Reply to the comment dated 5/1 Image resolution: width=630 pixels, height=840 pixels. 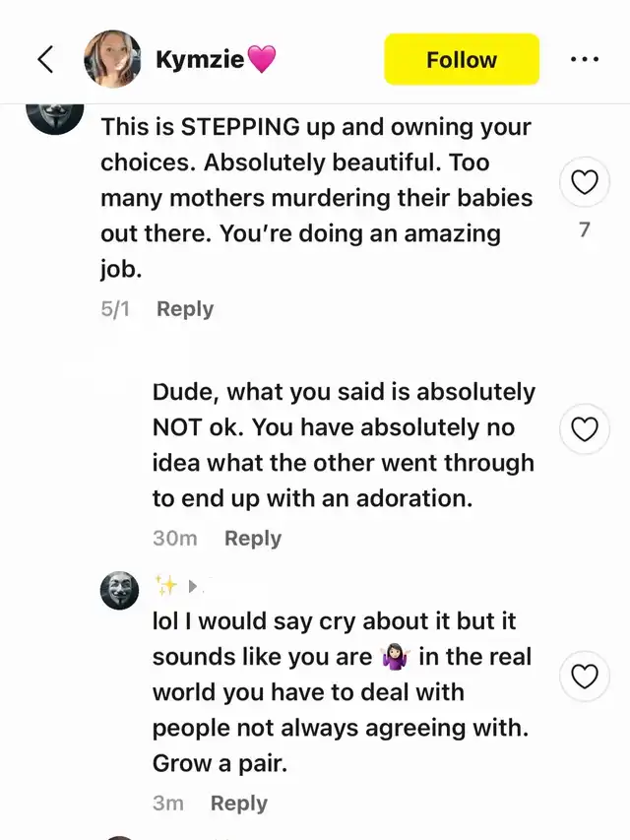[x=185, y=308]
